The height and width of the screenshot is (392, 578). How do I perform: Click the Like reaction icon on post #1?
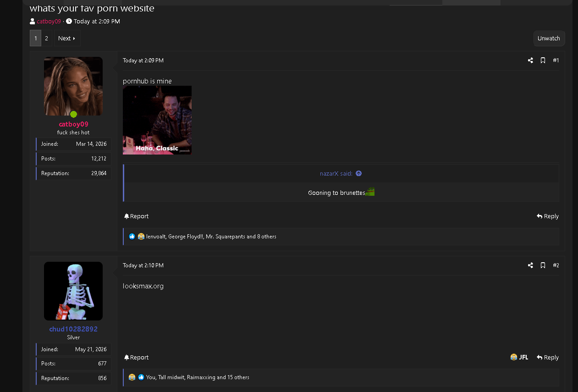pyautogui.click(x=132, y=237)
